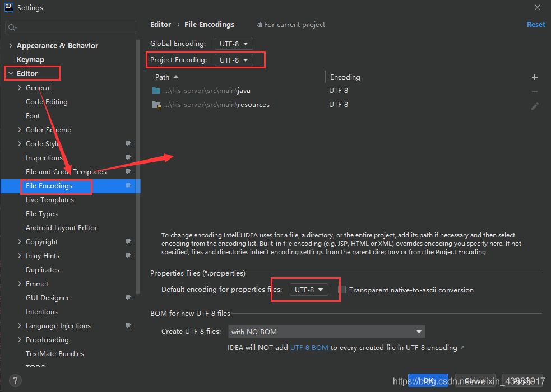This screenshot has width=551, height=392.
Task: Select Keymap in settings tree
Action: point(31,60)
